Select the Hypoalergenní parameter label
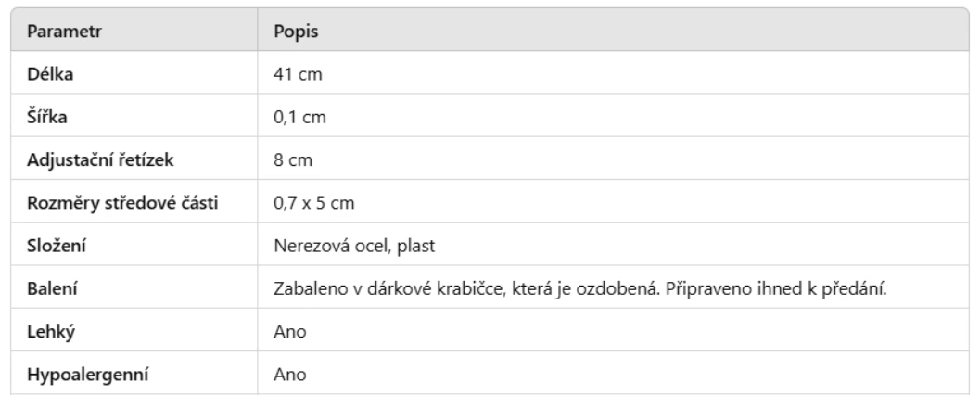This screenshot has width=980, height=395. (x=87, y=376)
